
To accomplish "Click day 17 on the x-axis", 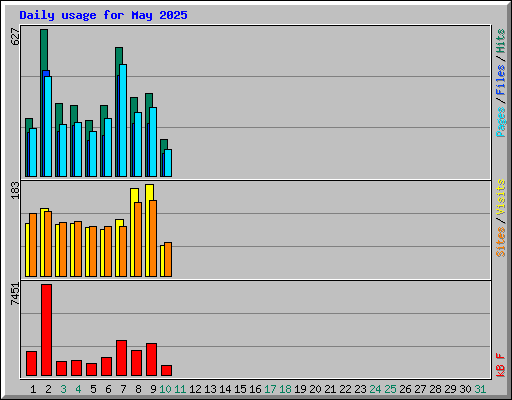I will [270, 389].
